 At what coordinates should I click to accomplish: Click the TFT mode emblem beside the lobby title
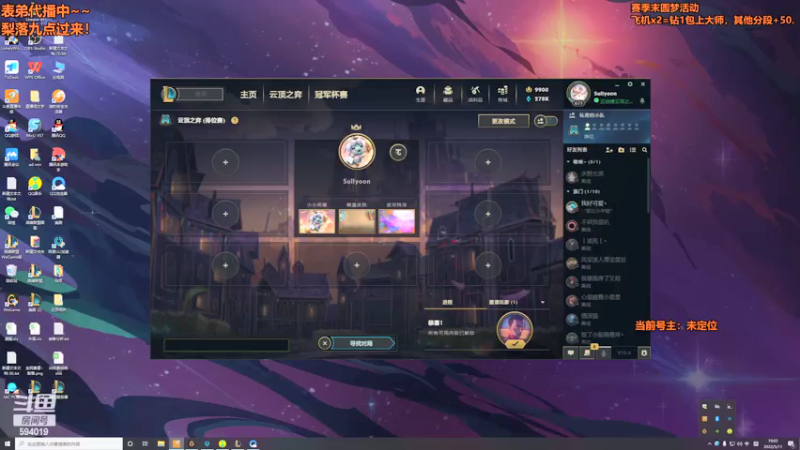[165, 120]
